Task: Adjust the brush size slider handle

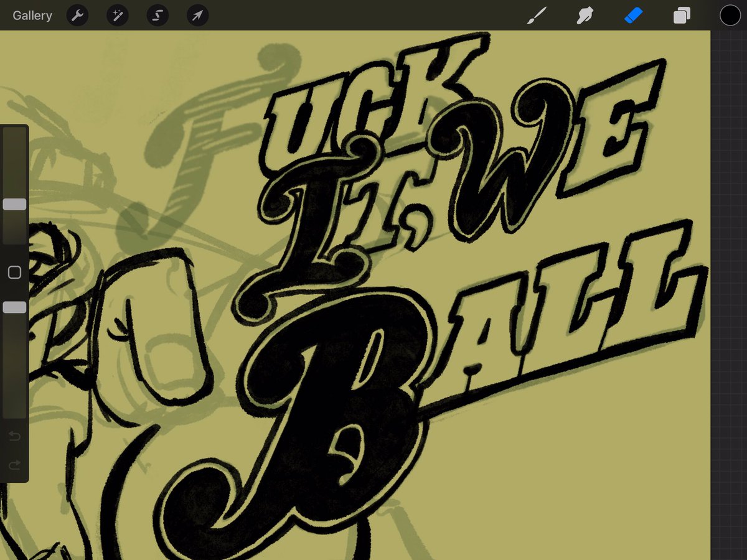Action: pos(14,204)
